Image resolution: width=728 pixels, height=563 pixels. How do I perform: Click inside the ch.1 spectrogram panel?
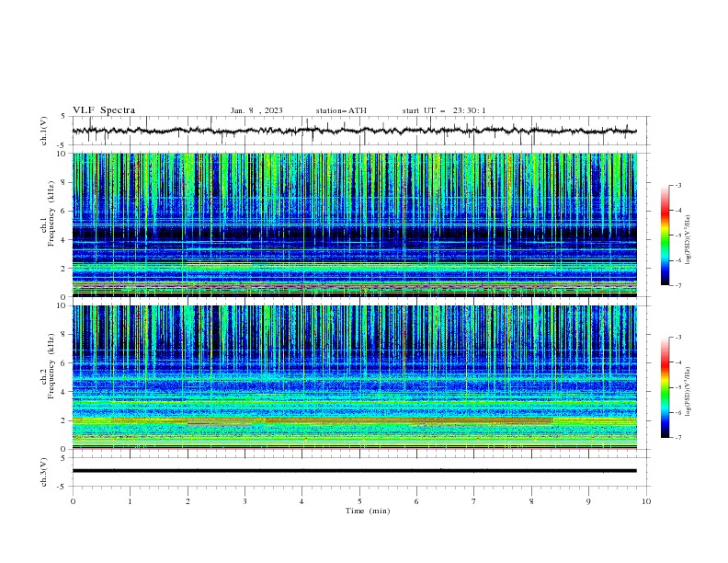[354, 224]
